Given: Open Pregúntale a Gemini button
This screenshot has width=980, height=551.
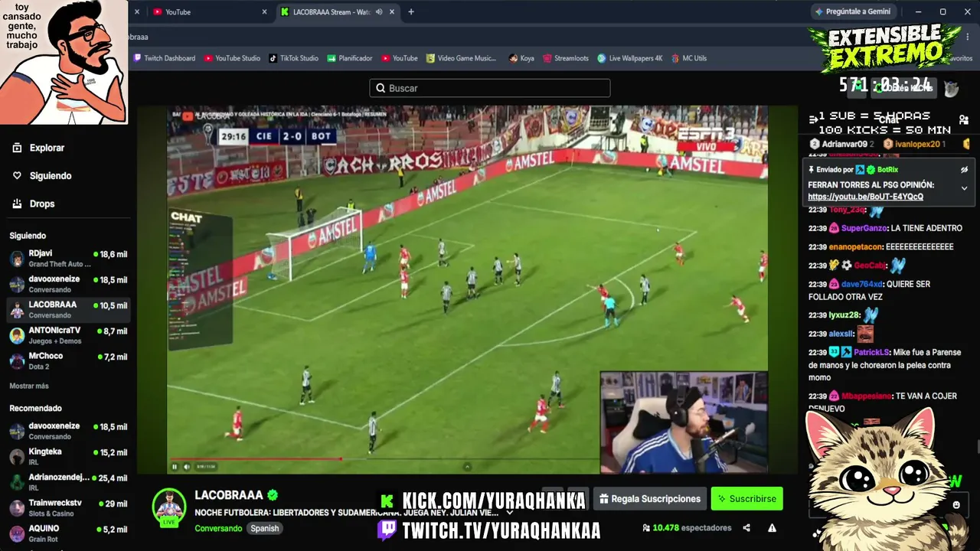Looking at the screenshot, I should [853, 11].
